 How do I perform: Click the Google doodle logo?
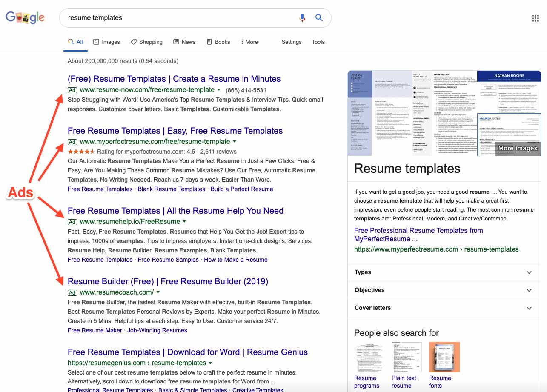25,17
